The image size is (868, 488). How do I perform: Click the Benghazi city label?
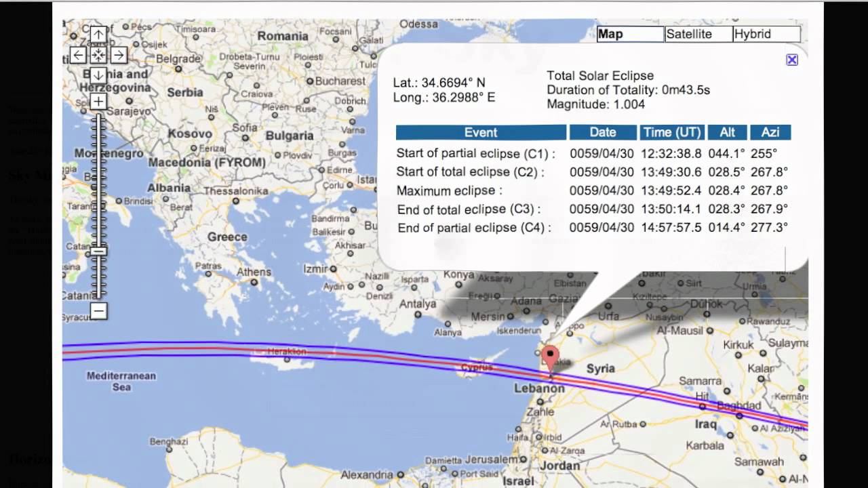coord(169,441)
